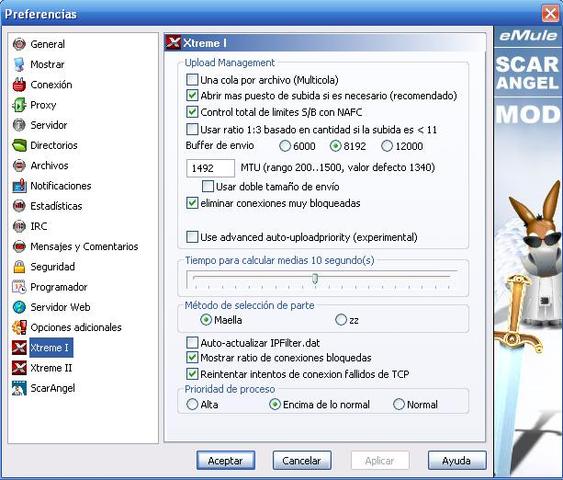This screenshot has width=563, height=480.
Task: Uncheck eliminar conexiones muy bloqueadas
Action: click(192, 203)
